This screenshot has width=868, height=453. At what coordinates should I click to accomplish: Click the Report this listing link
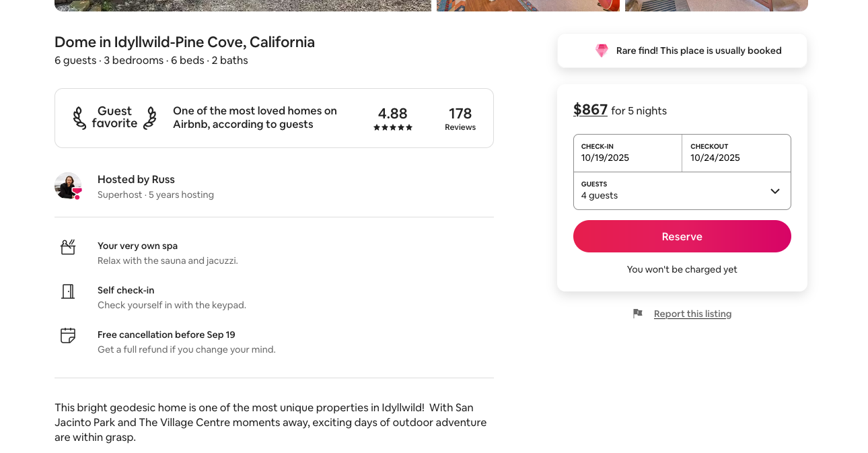tap(692, 314)
